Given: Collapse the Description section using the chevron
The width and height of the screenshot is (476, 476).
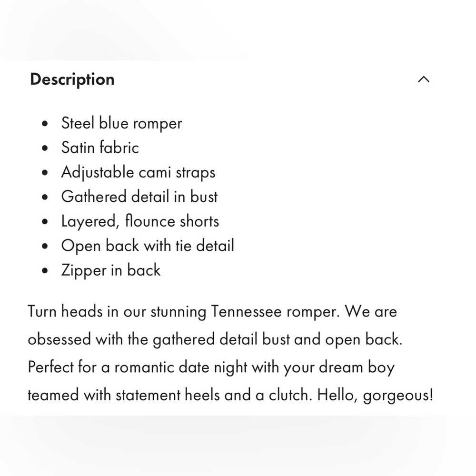Looking at the screenshot, I should tap(424, 79).
